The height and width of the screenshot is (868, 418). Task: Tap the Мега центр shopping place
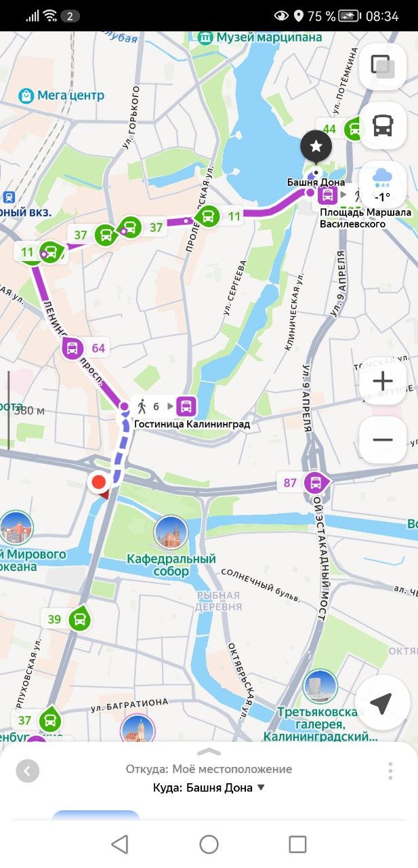coord(62,95)
